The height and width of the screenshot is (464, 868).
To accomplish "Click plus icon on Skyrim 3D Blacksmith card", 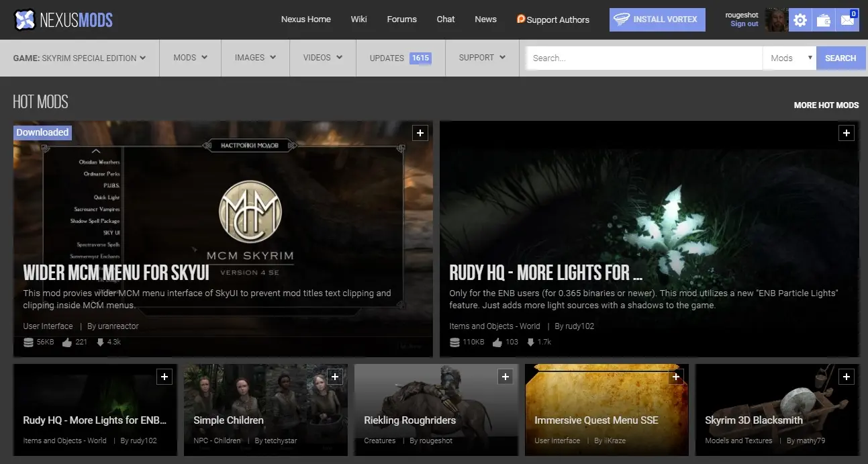I will point(847,377).
